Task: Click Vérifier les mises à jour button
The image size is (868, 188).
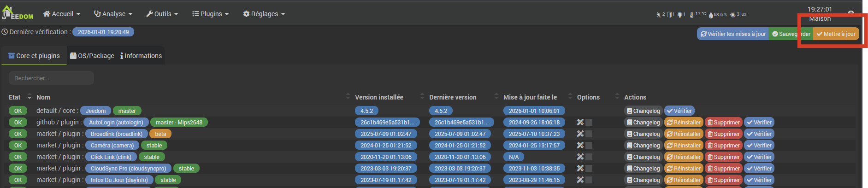Action: pyautogui.click(x=733, y=34)
